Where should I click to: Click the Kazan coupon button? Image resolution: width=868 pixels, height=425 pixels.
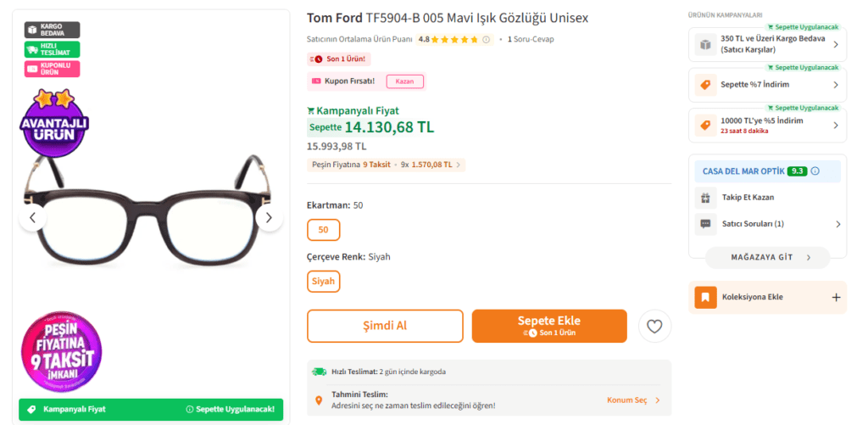[404, 81]
